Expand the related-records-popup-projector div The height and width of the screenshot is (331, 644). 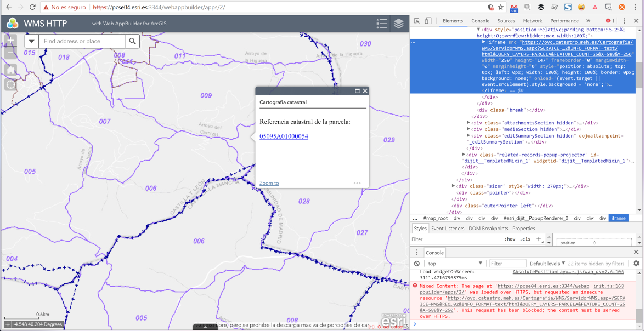click(464, 155)
